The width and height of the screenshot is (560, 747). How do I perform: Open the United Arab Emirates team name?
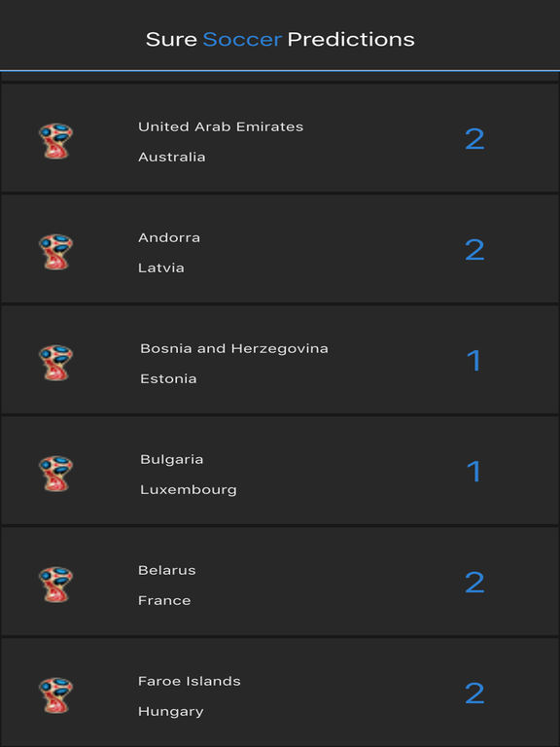[x=221, y=126]
